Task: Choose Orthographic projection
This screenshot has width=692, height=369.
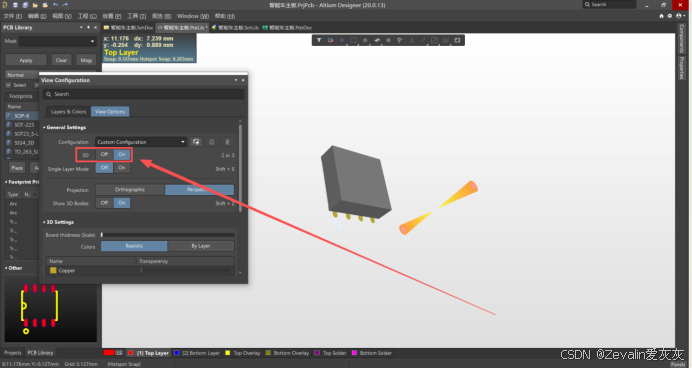Action: tap(130, 190)
